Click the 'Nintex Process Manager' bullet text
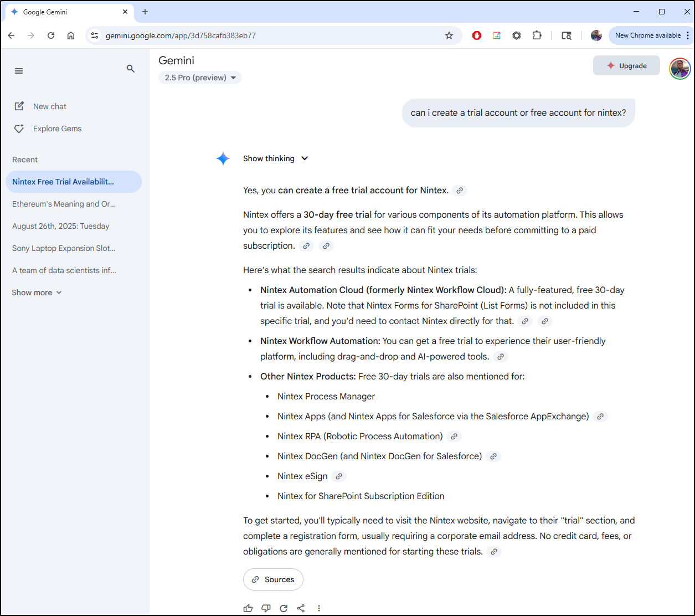 pyautogui.click(x=326, y=397)
